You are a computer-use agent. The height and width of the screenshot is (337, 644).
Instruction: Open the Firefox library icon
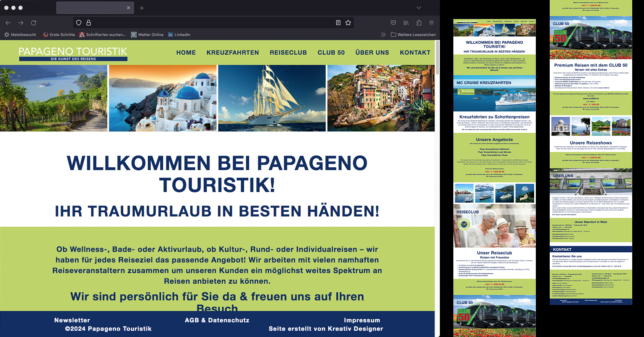(x=406, y=23)
